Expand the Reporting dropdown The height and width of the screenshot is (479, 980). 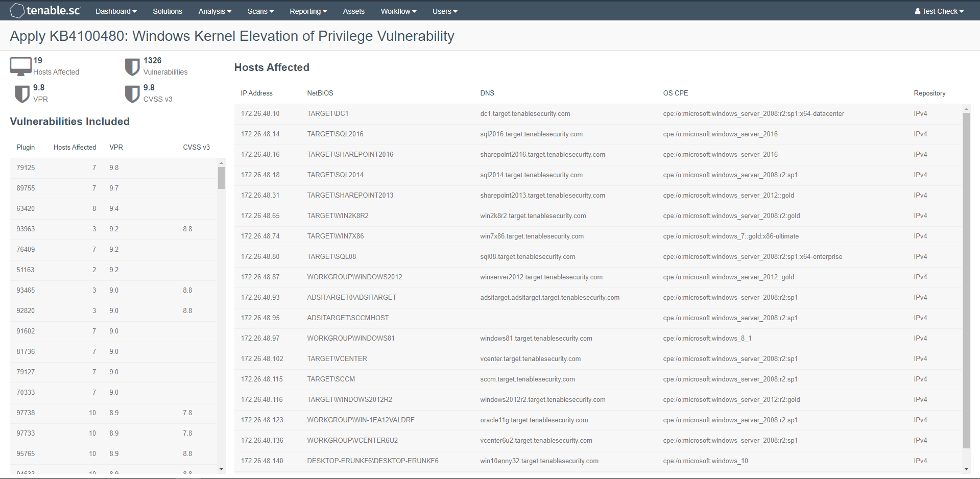tap(308, 11)
